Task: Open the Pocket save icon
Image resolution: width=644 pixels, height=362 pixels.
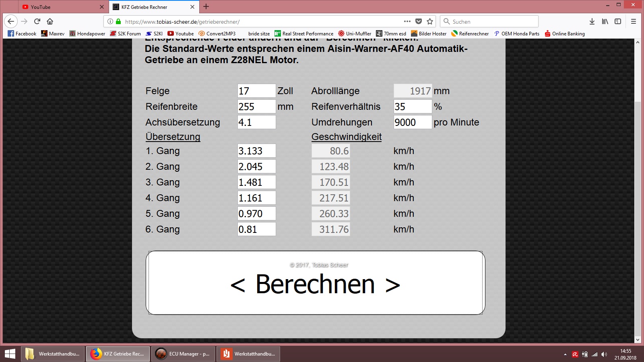Action: coord(419,21)
